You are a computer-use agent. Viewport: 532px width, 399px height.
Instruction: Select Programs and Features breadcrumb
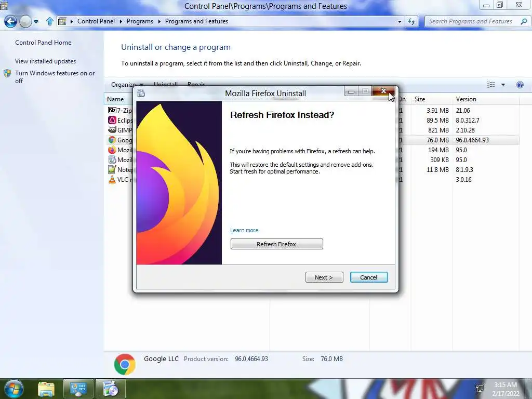196,21
